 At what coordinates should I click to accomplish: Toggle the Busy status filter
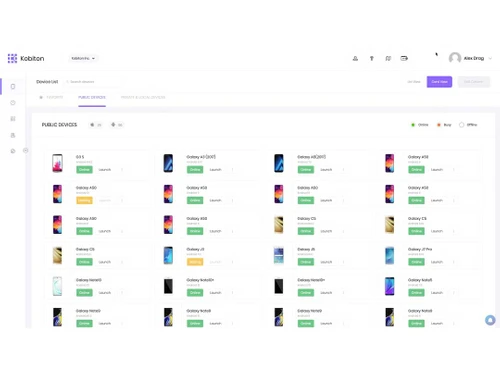[444, 125]
